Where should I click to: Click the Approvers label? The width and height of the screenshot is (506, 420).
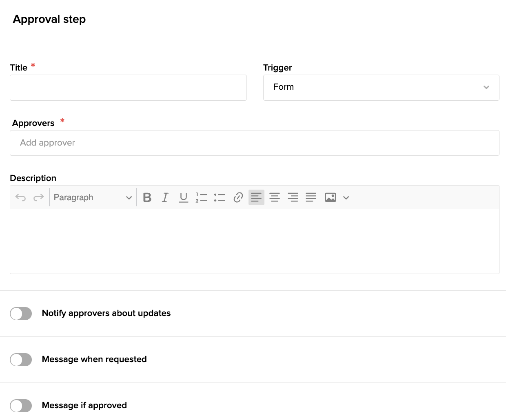(33, 123)
